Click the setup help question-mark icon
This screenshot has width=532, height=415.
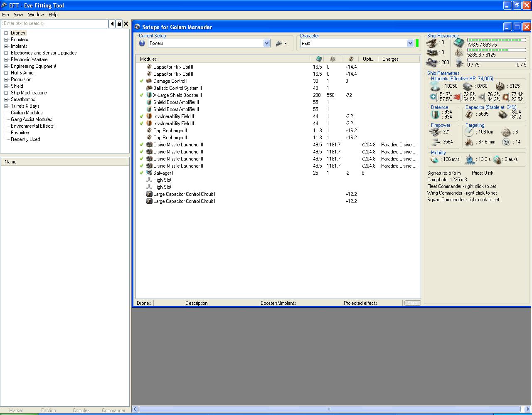pyautogui.click(x=142, y=43)
